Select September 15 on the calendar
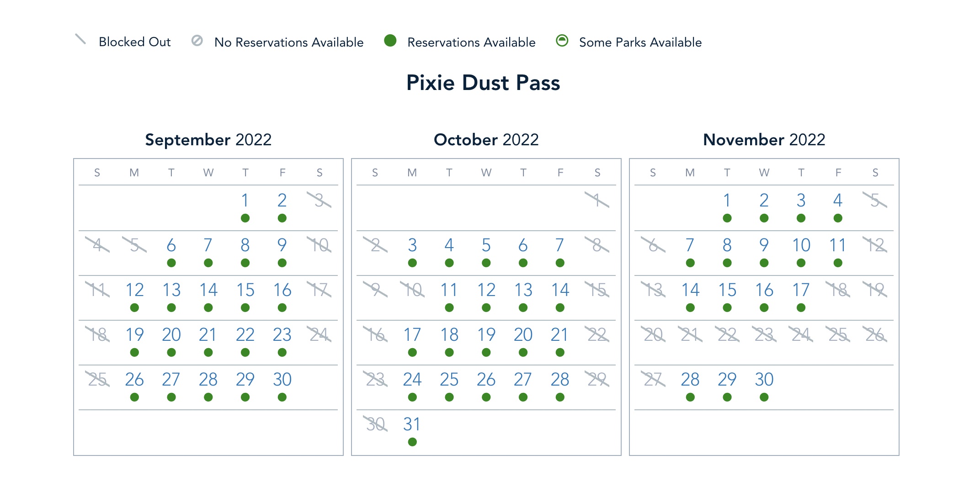 (245, 290)
